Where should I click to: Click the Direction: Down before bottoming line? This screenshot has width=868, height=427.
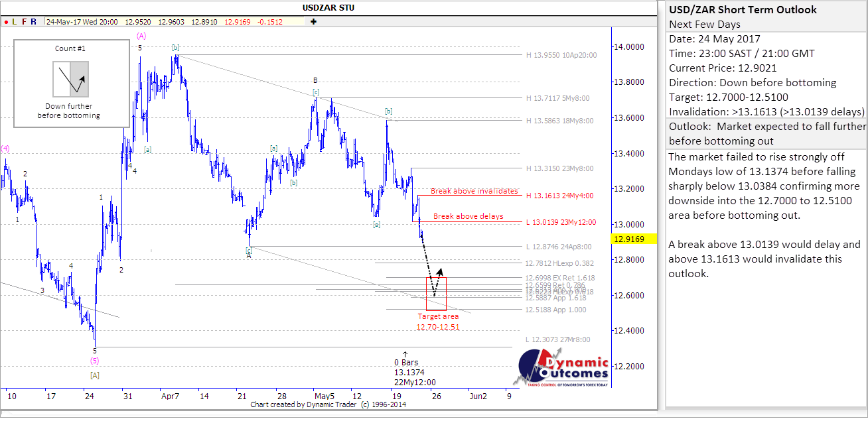753,83
